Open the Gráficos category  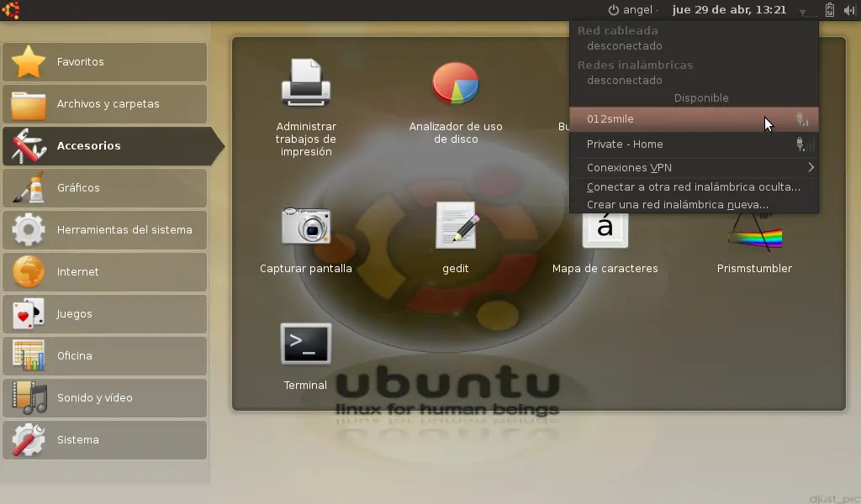tap(105, 188)
